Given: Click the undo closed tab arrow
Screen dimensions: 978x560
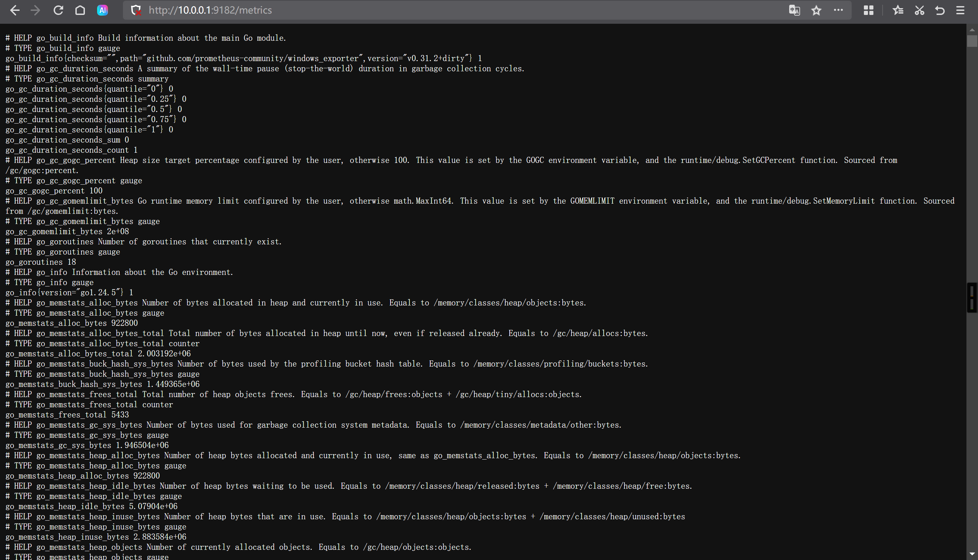Looking at the screenshot, I should pyautogui.click(x=940, y=11).
